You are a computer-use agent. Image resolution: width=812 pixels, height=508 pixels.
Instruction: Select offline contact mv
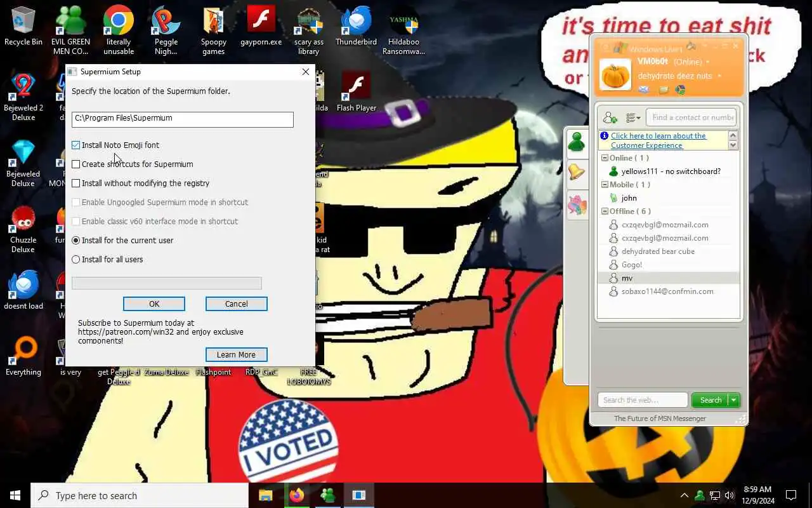(669, 278)
